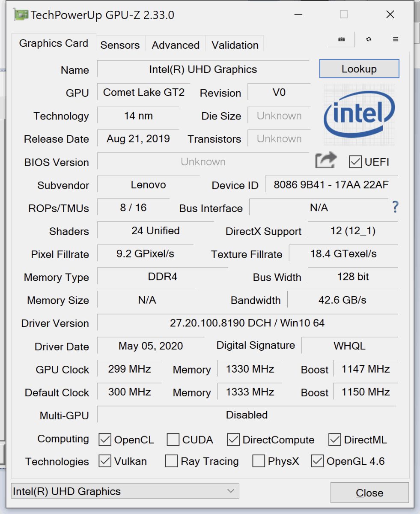Select the Validation tab
This screenshot has width=420, height=514.
pyautogui.click(x=235, y=45)
